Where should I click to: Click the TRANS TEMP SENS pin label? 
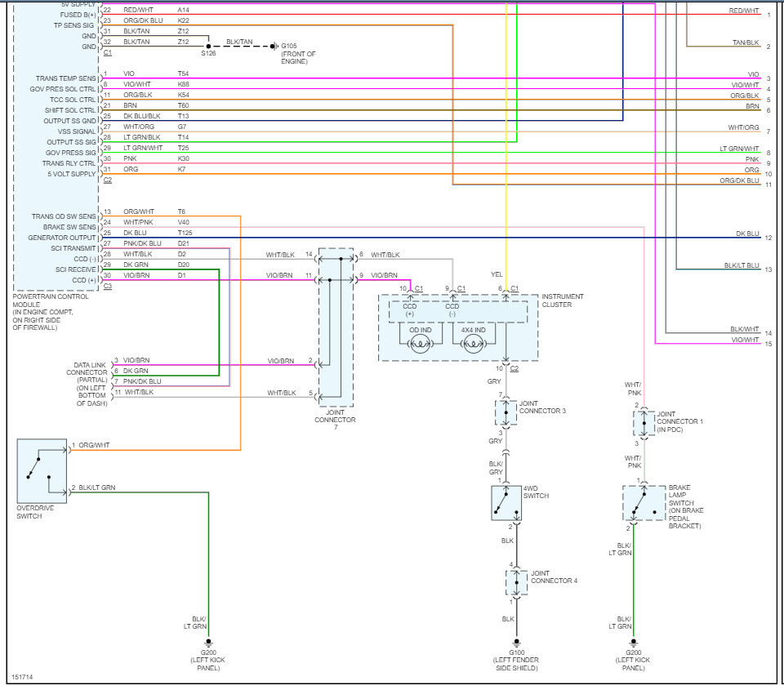[65, 78]
